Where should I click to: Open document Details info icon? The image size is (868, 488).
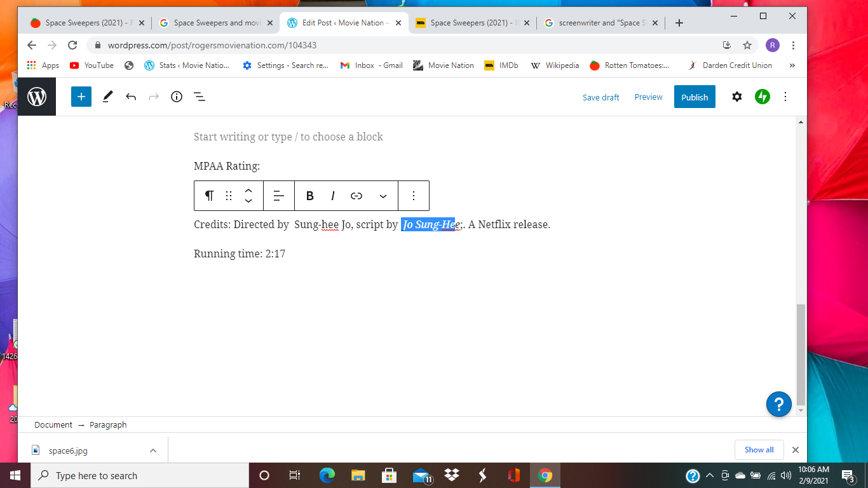[177, 97]
